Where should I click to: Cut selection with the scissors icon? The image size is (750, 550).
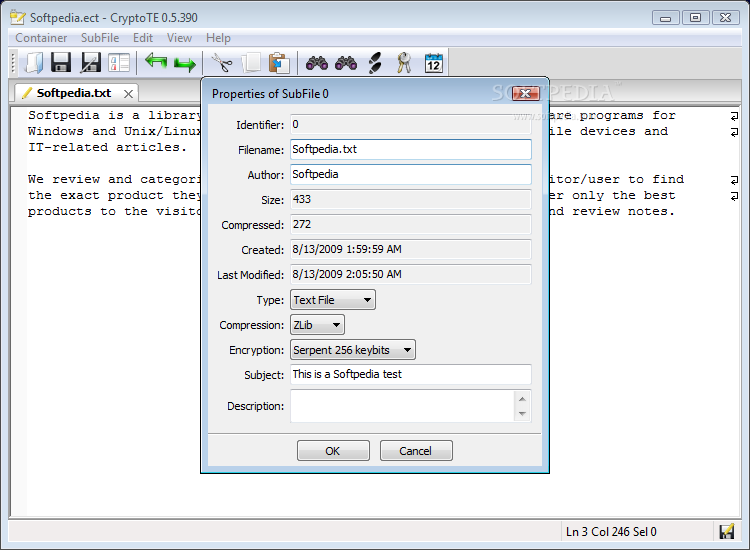pyautogui.click(x=222, y=63)
